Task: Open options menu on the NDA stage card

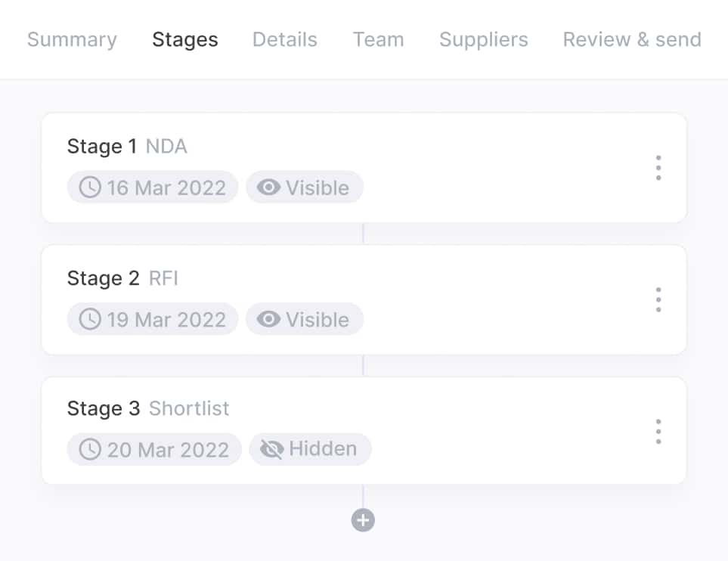Action: click(x=658, y=168)
